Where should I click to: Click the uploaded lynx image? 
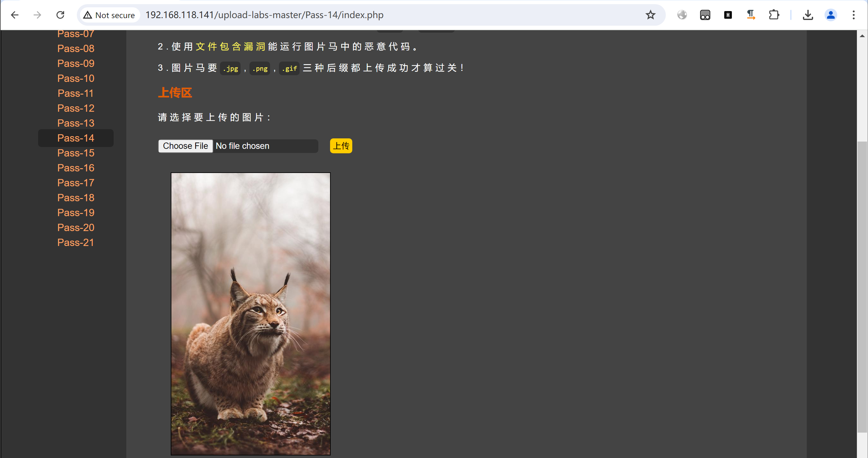pos(251,313)
